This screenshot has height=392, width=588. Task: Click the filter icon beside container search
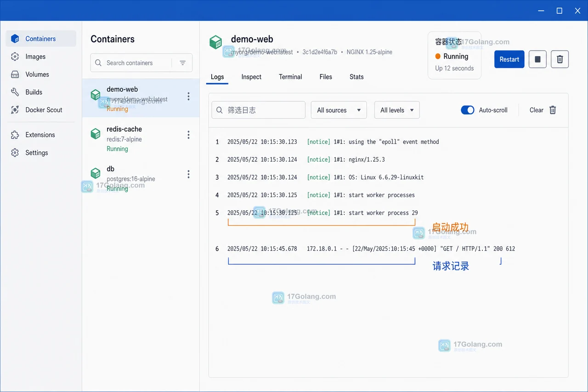click(x=183, y=63)
